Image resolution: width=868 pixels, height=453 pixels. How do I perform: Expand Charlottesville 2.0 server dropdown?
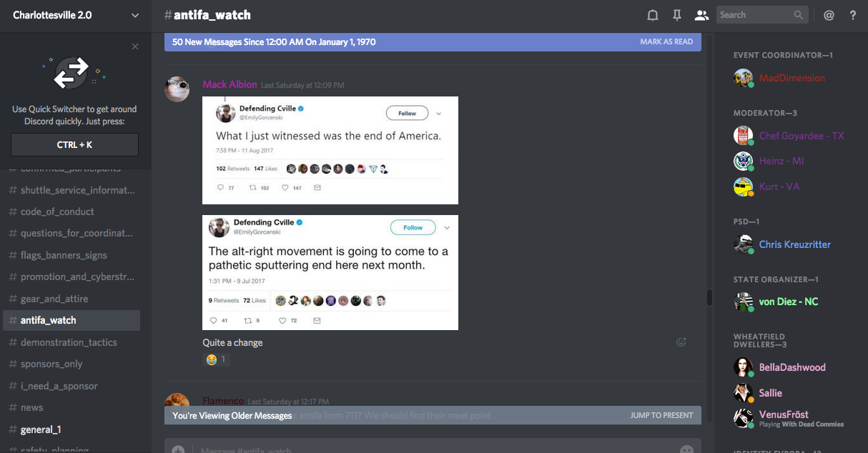pos(135,15)
